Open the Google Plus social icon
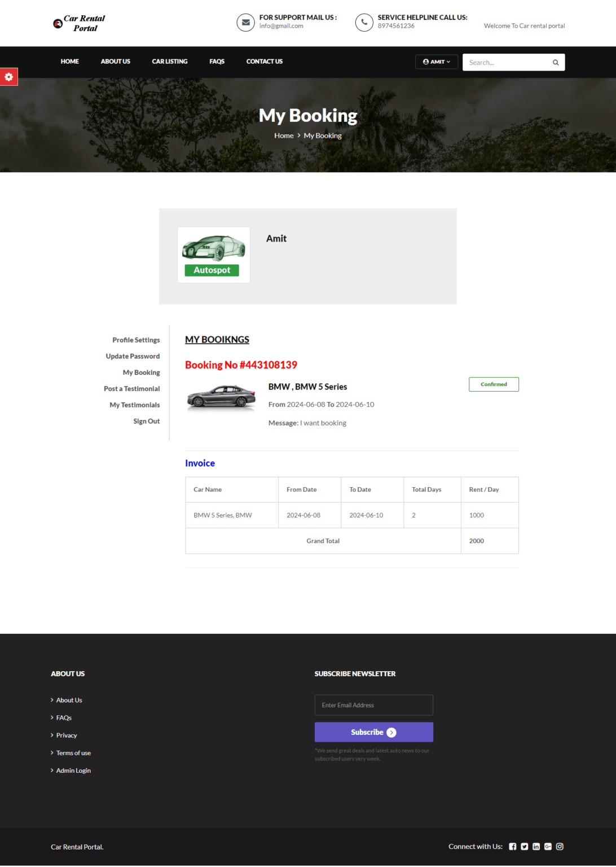Viewport: 616px width, 867px height. click(x=548, y=846)
